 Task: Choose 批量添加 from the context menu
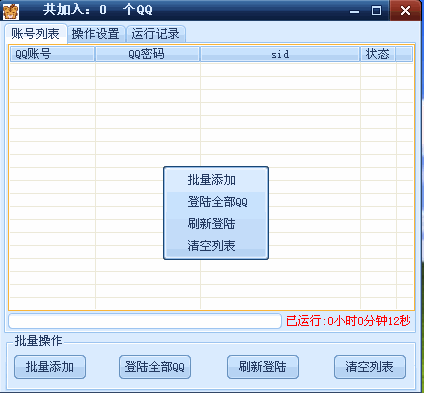(x=216, y=180)
